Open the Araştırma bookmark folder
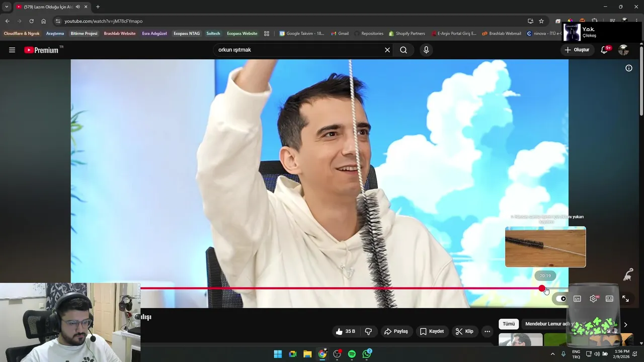This screenshot has width=644, height=362. click(x=55, y=34)
